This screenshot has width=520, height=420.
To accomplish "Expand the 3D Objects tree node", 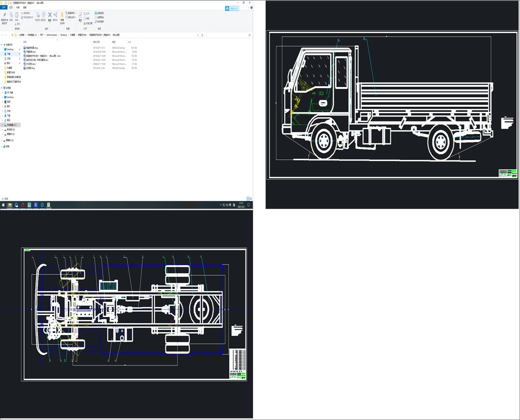I will click(x=3, y=93).
